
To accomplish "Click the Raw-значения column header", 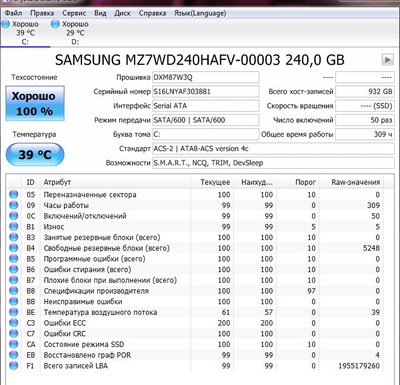I will click(x=351, y=182).
